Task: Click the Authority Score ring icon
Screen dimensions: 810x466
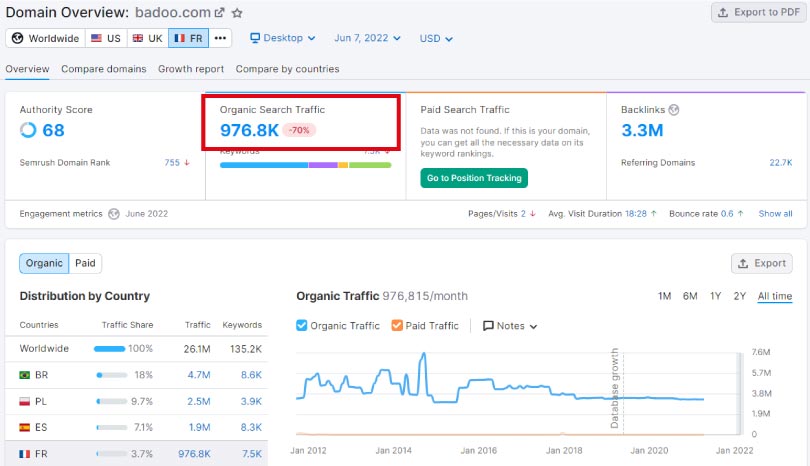Action: [x=28, y=130]
